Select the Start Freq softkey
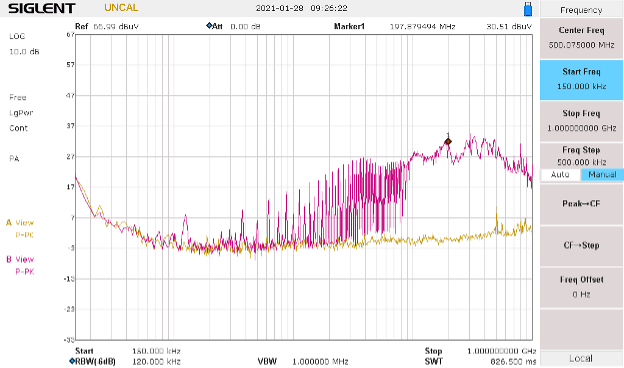 581,80
